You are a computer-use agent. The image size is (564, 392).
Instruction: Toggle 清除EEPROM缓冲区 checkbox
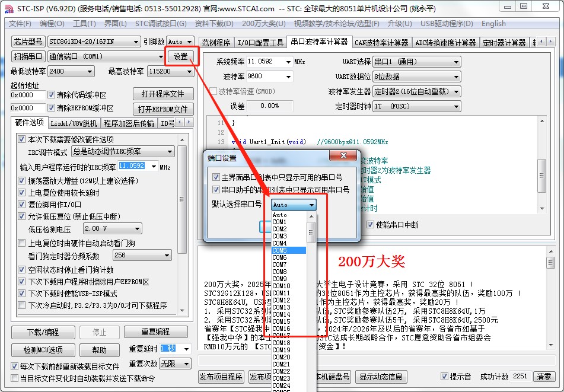[x=52, y=108]
